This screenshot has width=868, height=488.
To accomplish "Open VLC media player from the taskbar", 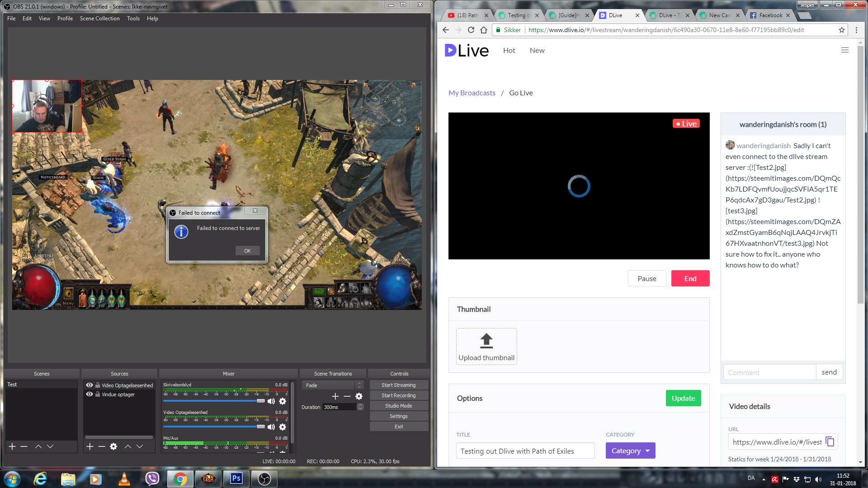I will (124, 479).
